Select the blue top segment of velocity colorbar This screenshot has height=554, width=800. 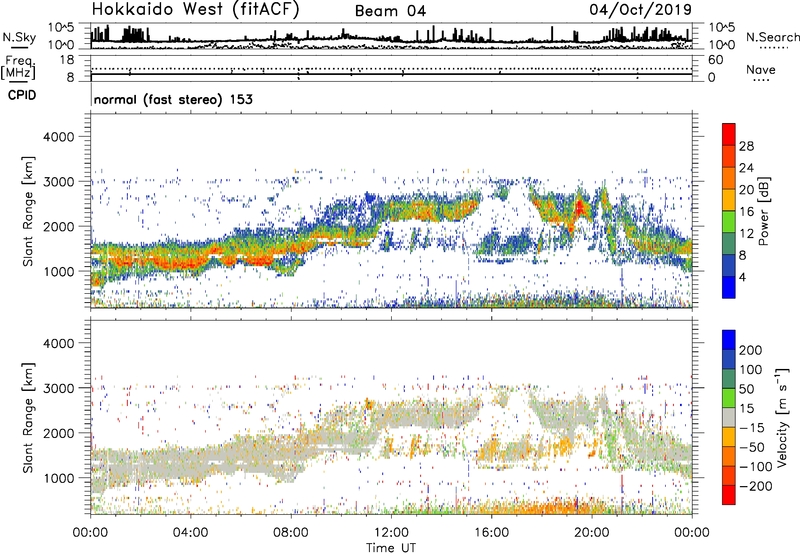(x=729, y=340)
